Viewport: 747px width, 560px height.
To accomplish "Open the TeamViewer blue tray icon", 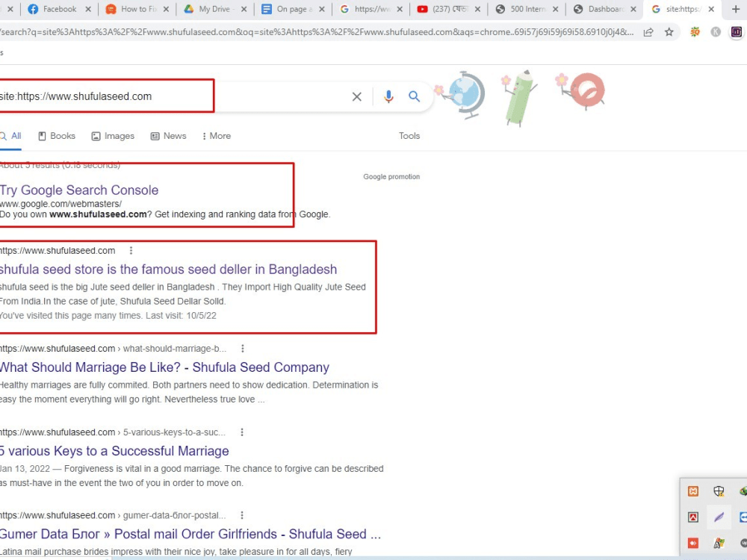I will coord(743,517).
